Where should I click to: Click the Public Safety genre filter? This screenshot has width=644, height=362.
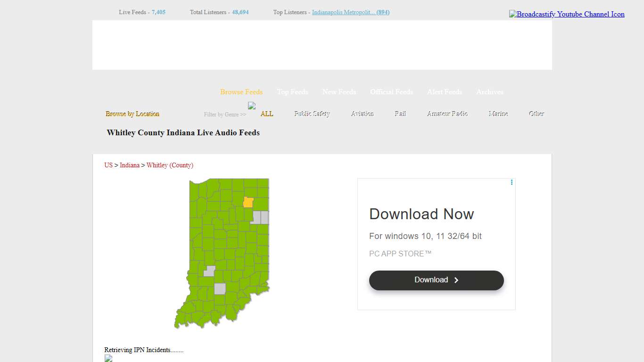point(312,113)
